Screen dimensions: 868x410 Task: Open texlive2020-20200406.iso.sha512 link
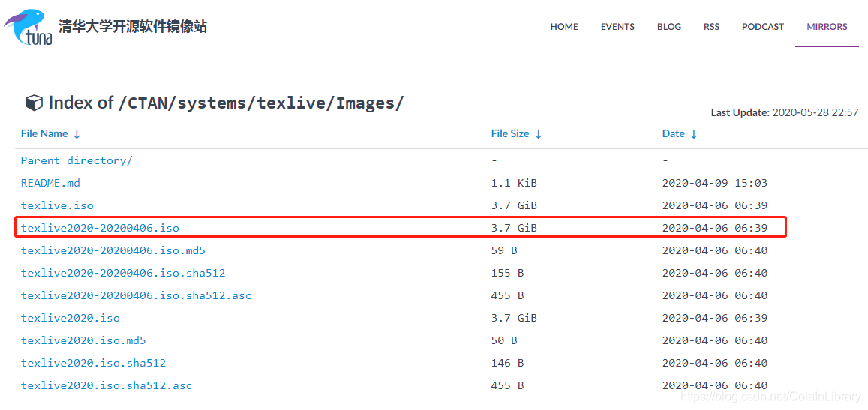click(x=123, y=274)
